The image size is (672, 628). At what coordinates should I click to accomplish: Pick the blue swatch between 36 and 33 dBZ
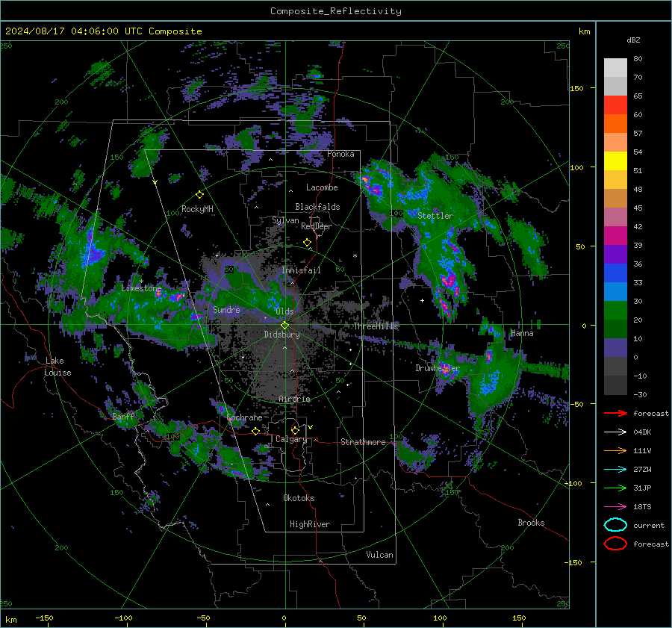click(615, 273)
